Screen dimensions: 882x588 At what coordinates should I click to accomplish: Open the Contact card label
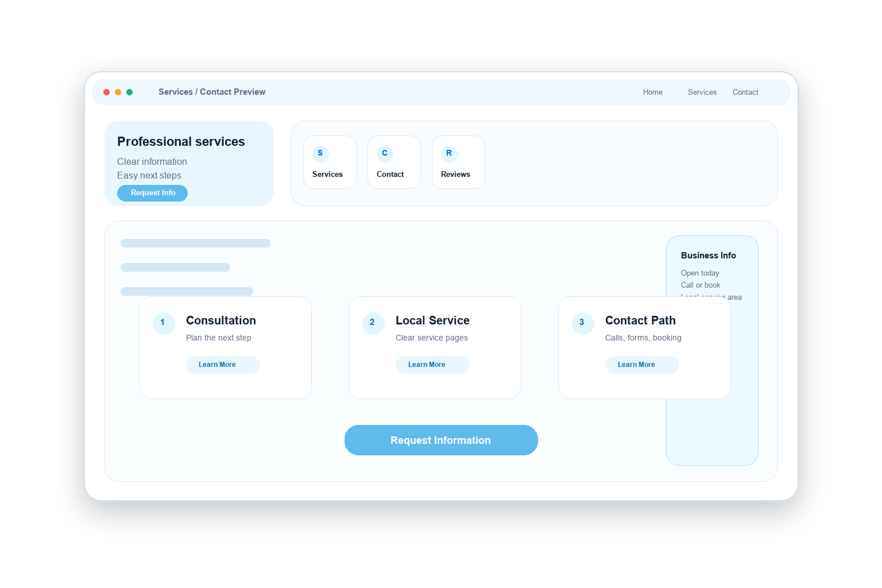pyautogui.click(x=390, y=175)
